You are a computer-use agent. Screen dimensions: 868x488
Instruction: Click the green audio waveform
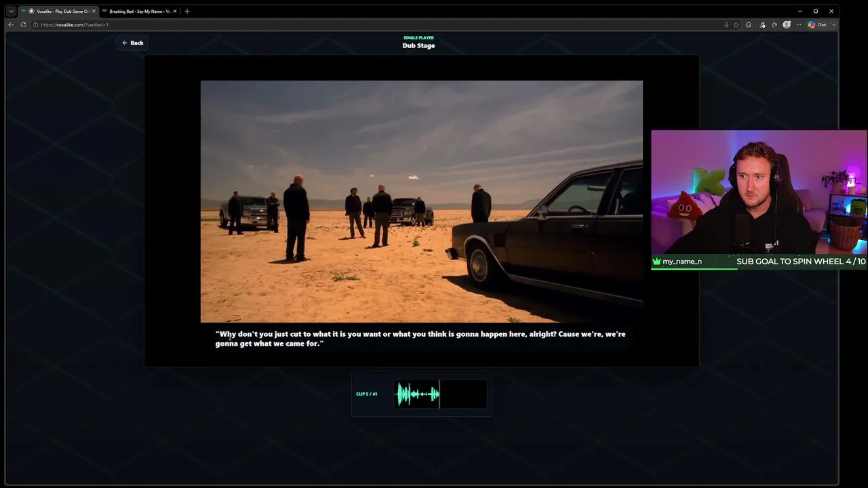point(418,394)
